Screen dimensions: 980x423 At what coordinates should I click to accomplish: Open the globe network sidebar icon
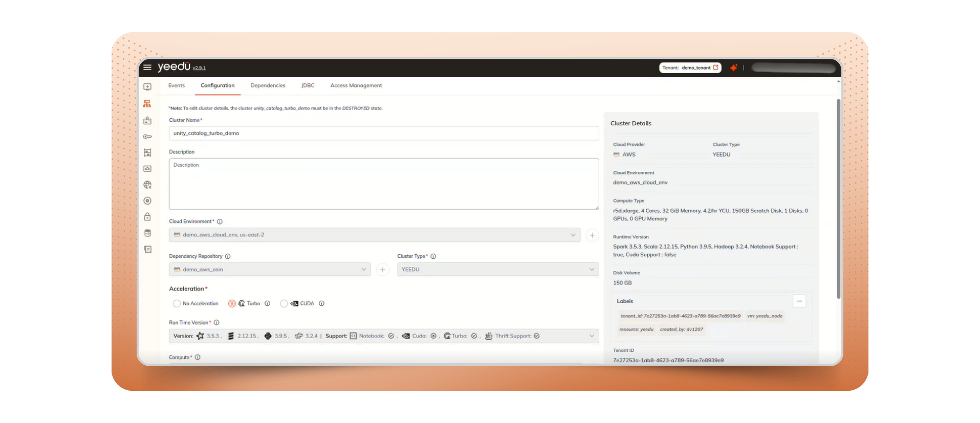147,185
